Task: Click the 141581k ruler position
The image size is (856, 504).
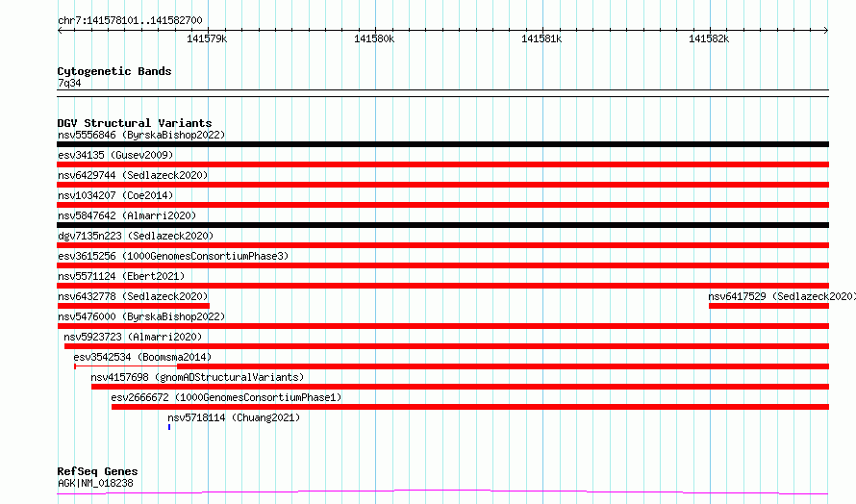Action: point(541,38)
